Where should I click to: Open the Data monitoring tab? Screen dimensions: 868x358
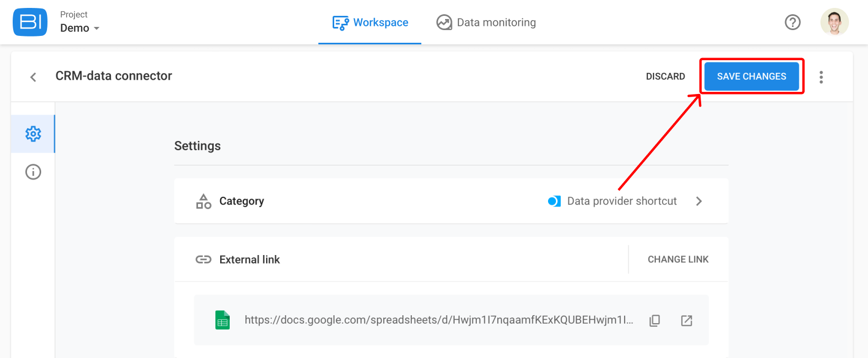point(486,23)
